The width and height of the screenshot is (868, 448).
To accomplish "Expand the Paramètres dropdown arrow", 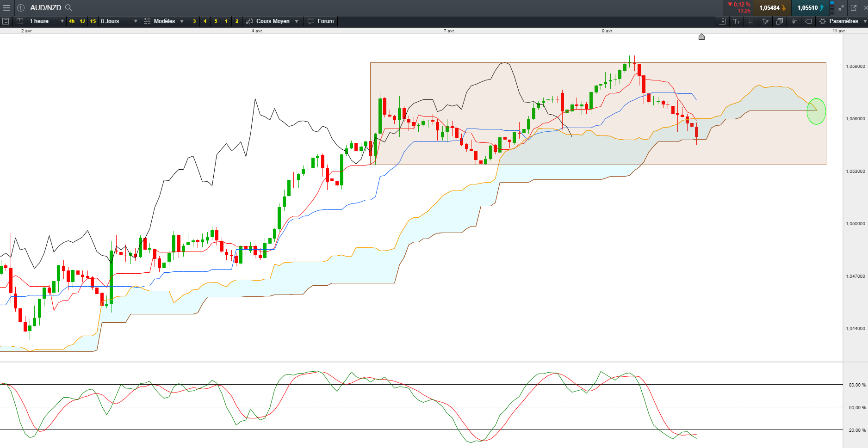I will 865,21.
